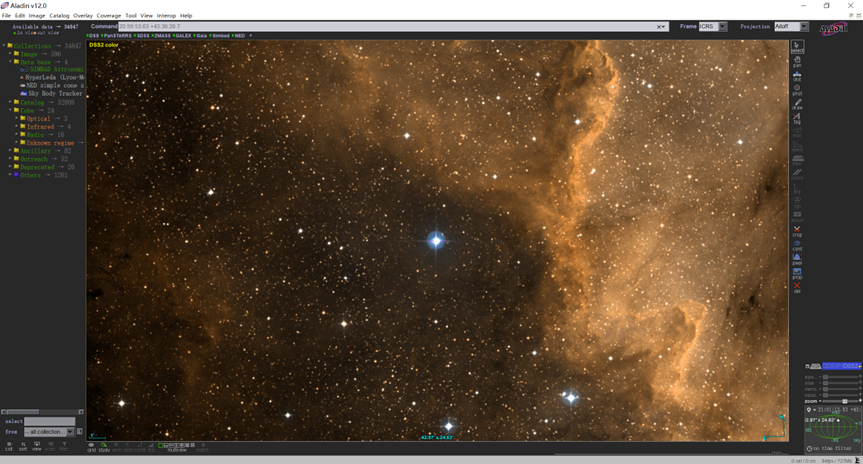The width and height of the screenshot is (863, 464).
Task: Pick the dist measurement tool
Action: click(797, 75)
